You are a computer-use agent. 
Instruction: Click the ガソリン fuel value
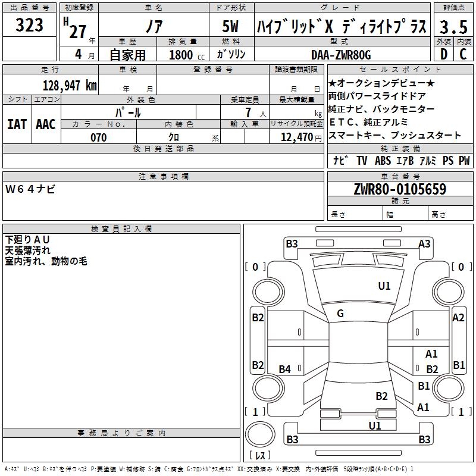[x=231, y=54]
